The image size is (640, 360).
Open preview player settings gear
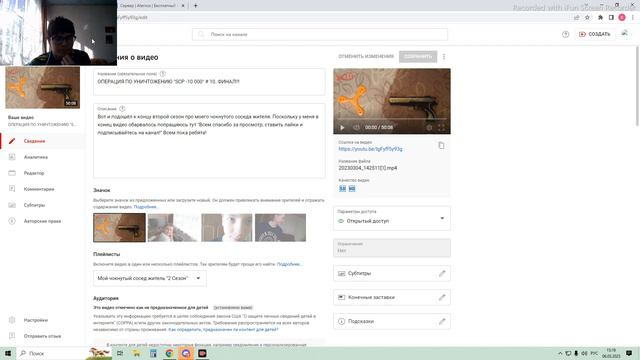pyautogui.click(x=429, y=127)
